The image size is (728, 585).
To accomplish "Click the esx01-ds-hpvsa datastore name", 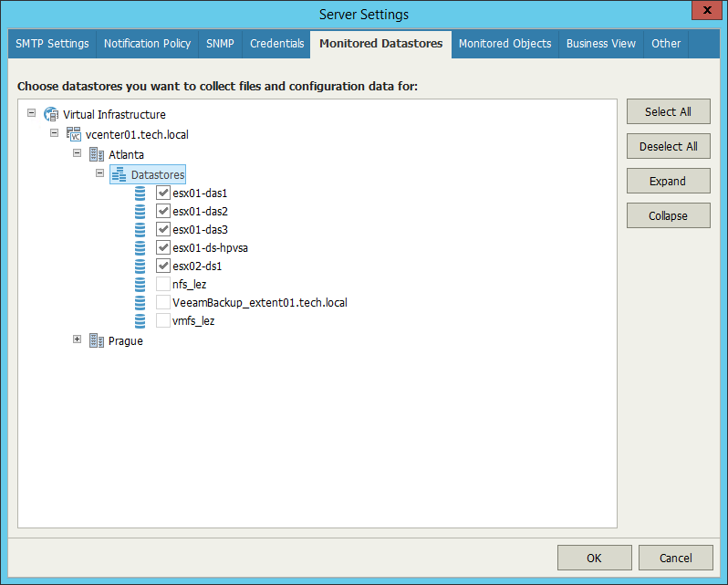I will pos(210,248).
